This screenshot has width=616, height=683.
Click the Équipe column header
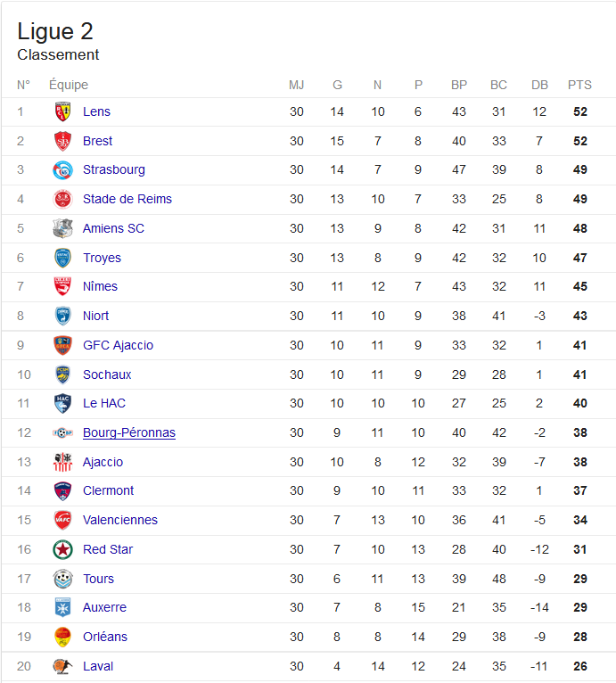pyautogui.click(x=69, y=85)
